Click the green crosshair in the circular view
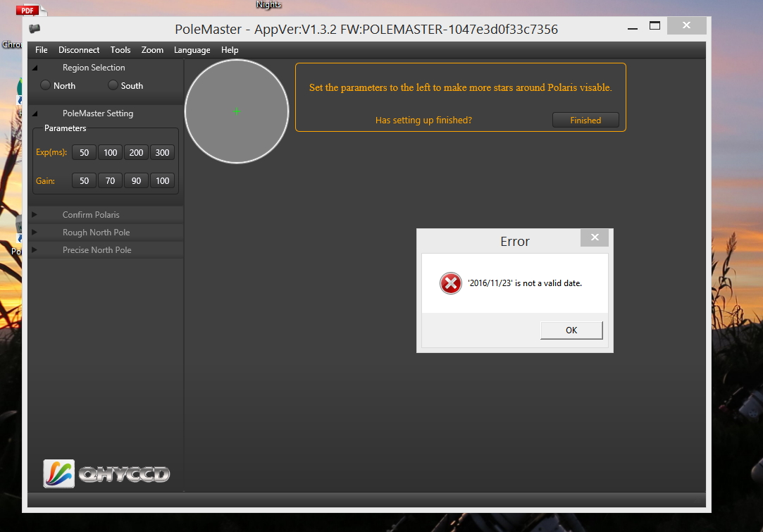Viewport: 763px width, 532px height. point(237,111)
